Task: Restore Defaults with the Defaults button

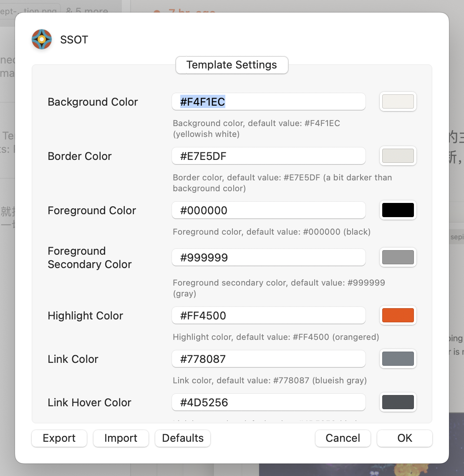Action: pyautogui.click(x=182, y=438)
